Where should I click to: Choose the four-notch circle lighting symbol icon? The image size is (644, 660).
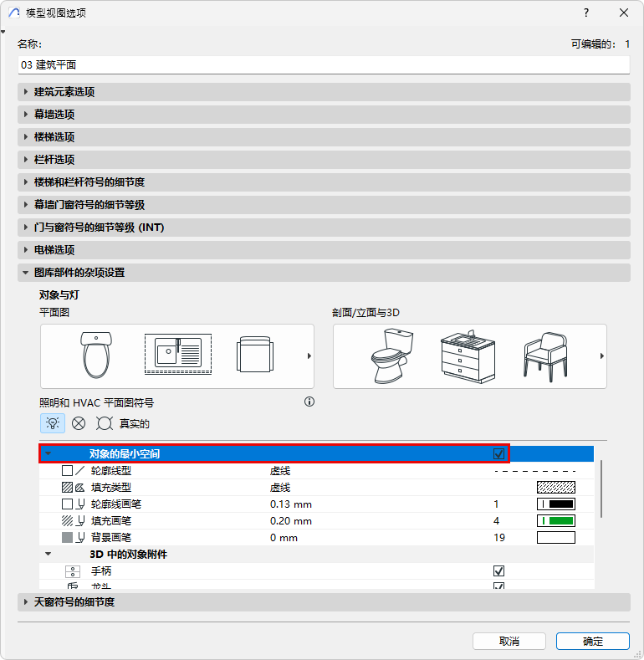click(x=105, y=423)
